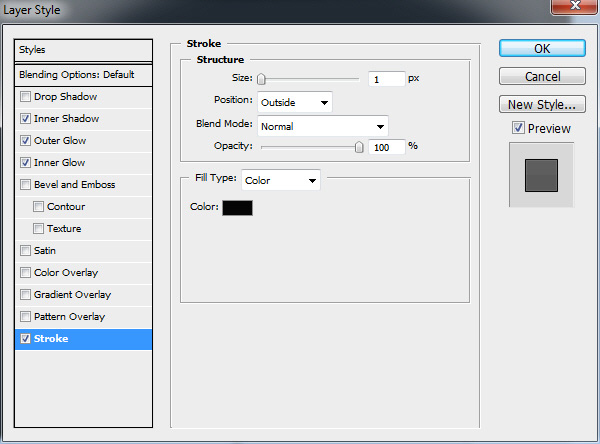Open the Styles section at the list top
The image size is (600, 444).
pyautogui.click(x=83, y=50)
